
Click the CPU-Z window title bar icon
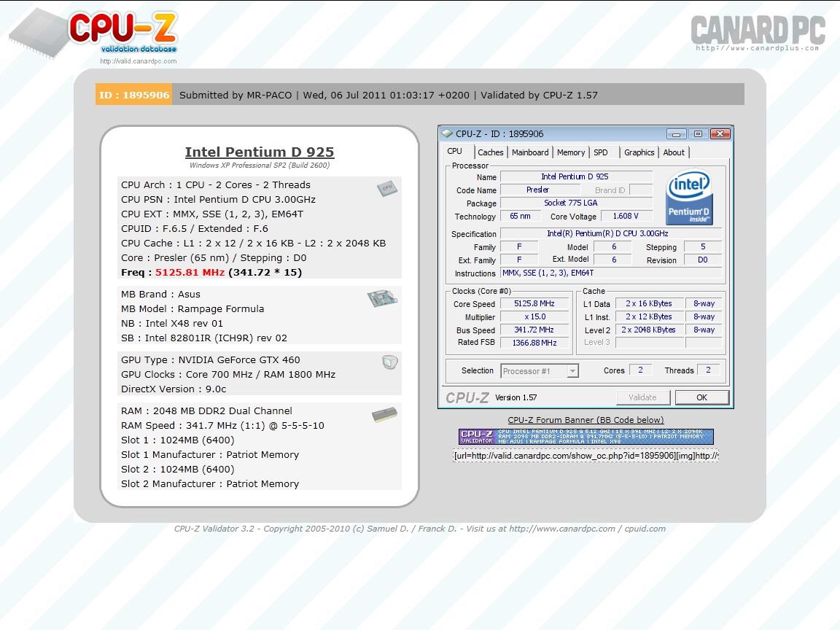[x=447, y=133]
